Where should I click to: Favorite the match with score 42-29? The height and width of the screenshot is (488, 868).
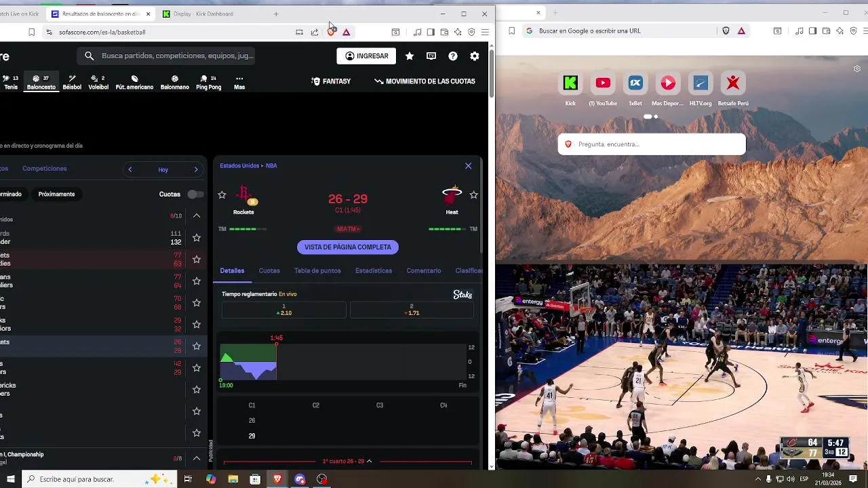tap(197, 368)
